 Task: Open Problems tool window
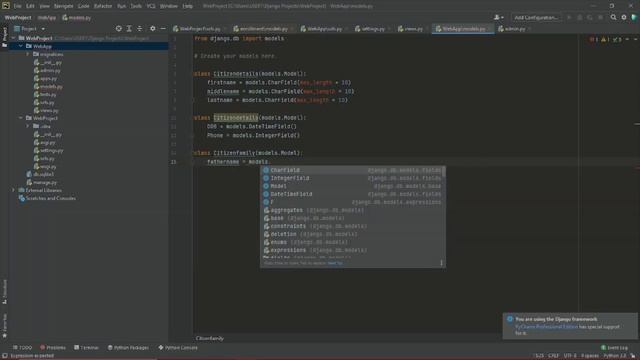point(53,348)
